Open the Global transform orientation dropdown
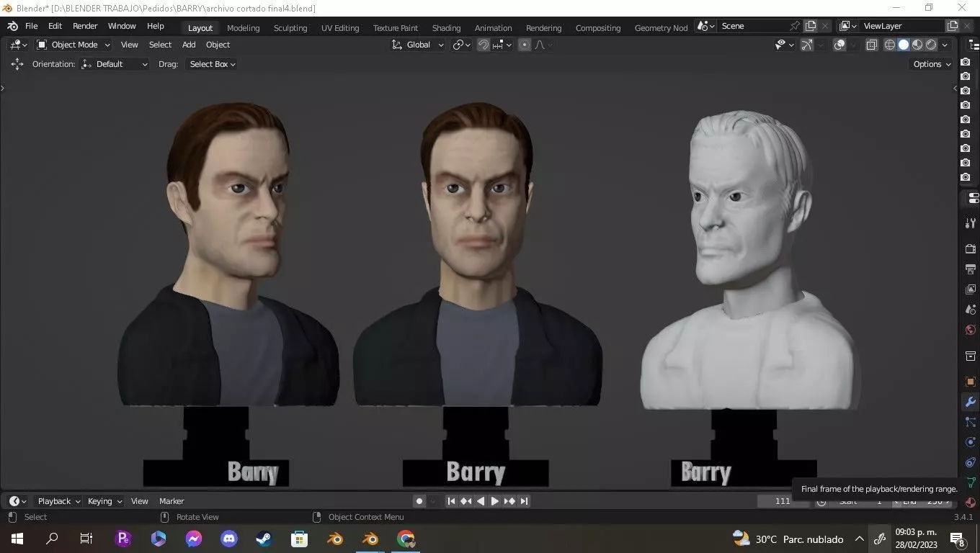Screen dimensions: 980x553 pyautogui.click(x=418, y=45)
